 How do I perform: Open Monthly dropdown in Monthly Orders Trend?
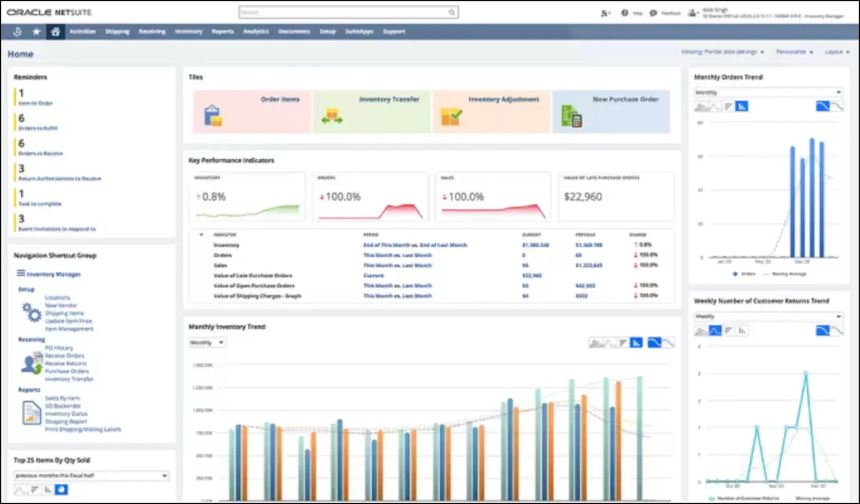click(x=768, y=92)
